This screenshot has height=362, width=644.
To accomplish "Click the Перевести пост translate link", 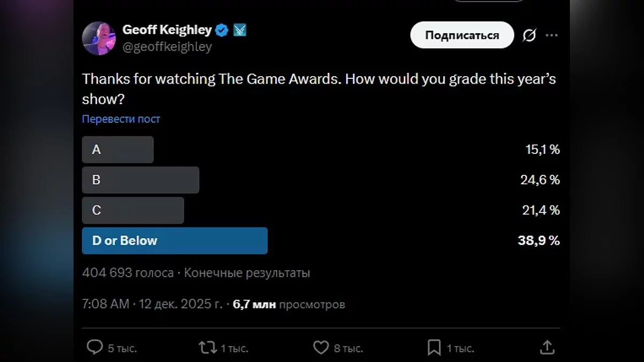I will 121,119.
